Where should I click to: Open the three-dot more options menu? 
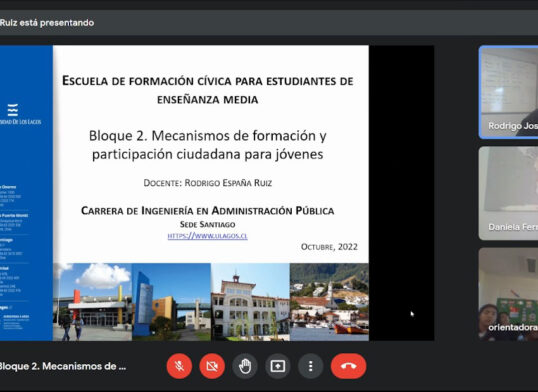click(311, 366)
